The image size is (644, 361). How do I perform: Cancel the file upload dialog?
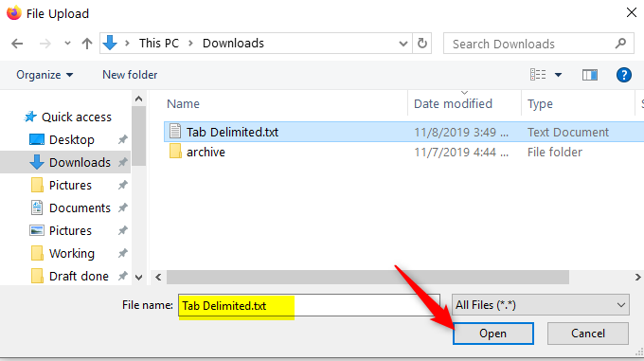click(x=588, y=334)
